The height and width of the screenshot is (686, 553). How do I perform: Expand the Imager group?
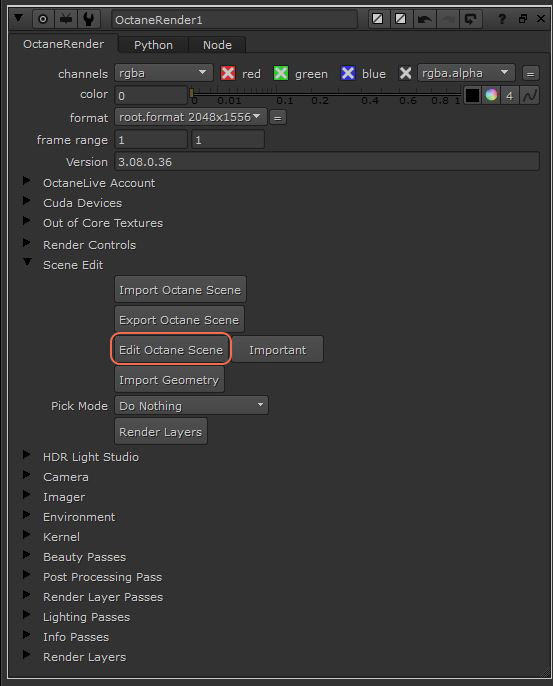[x=27, y=495]
